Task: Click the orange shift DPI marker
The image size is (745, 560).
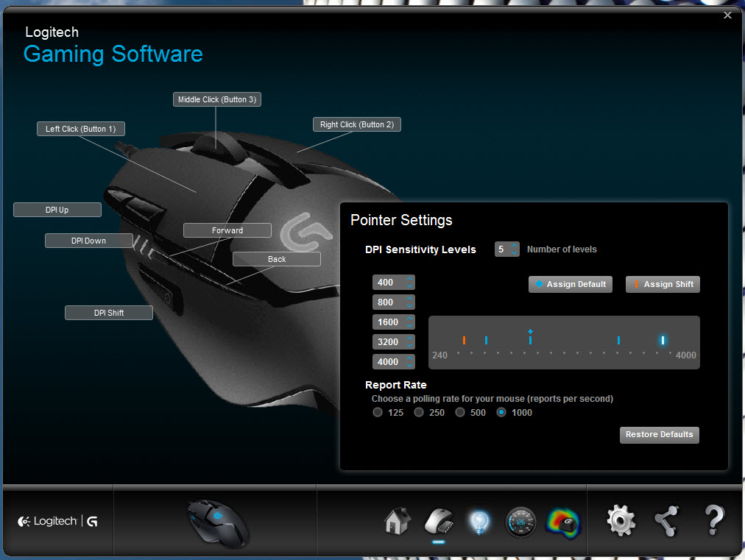Action: (x=465, y=340)
